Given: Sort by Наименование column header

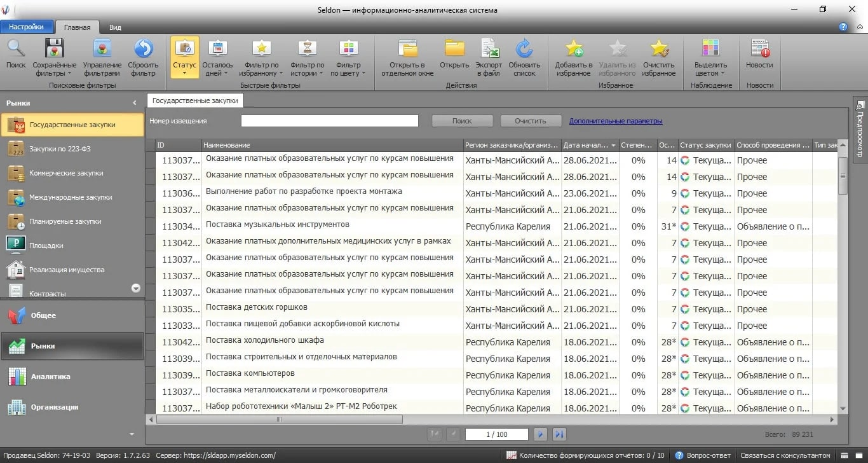Looking at the screenshot, I should tap(332, 145).
